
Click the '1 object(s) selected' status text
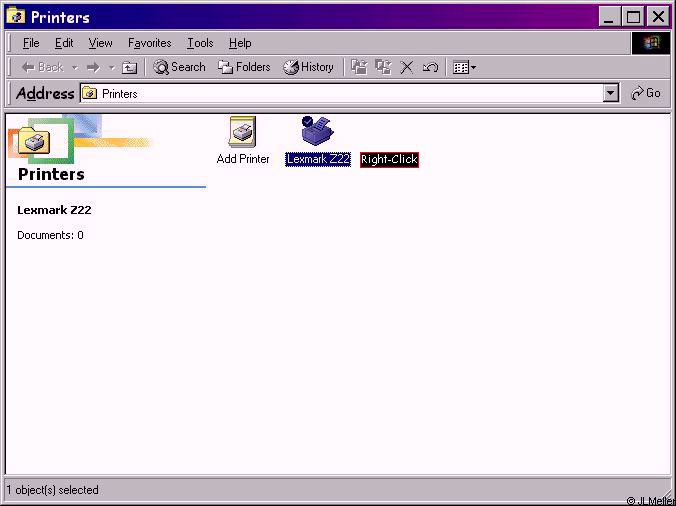point(53,490)
